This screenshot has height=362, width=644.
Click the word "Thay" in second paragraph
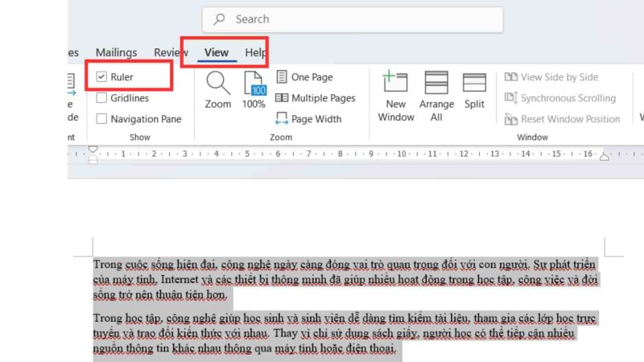point(285,333)
